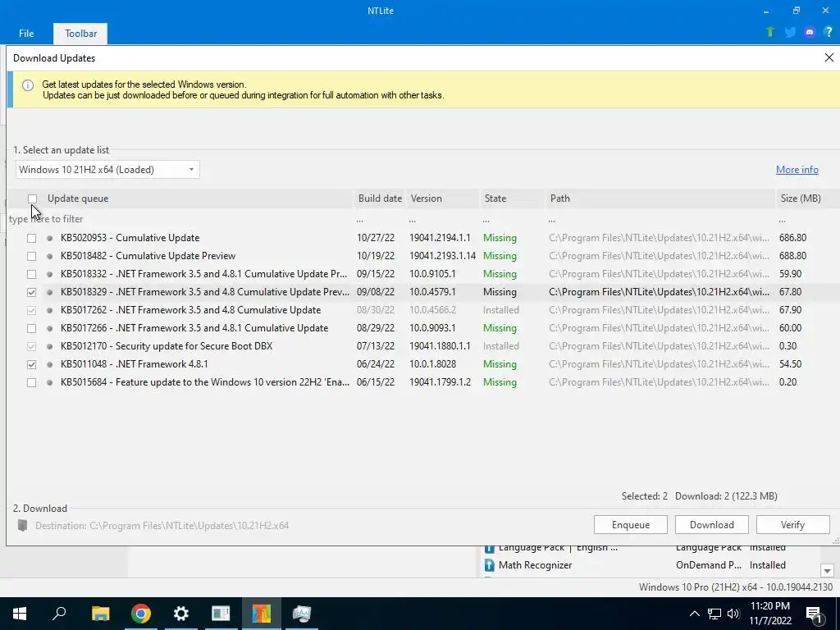Click KB5017262 installed update checkbox
The height and width of the screenshot is (630, 840).
tap(32, 310)
